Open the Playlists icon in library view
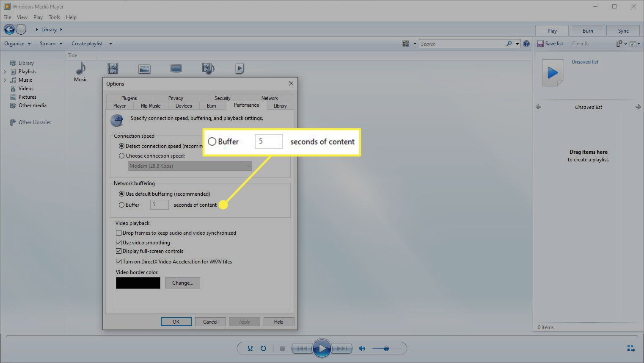This screenshot has height=363, width=644. 239,68
